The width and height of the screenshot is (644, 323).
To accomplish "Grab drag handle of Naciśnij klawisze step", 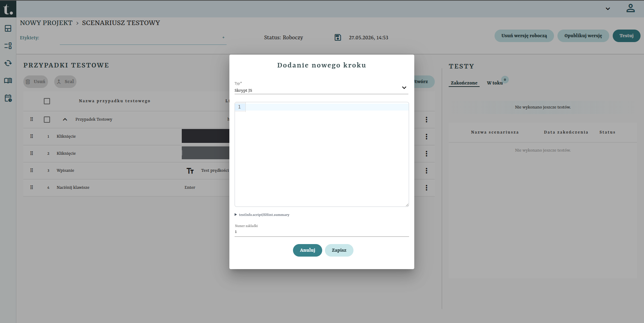I will click(32, 187).
